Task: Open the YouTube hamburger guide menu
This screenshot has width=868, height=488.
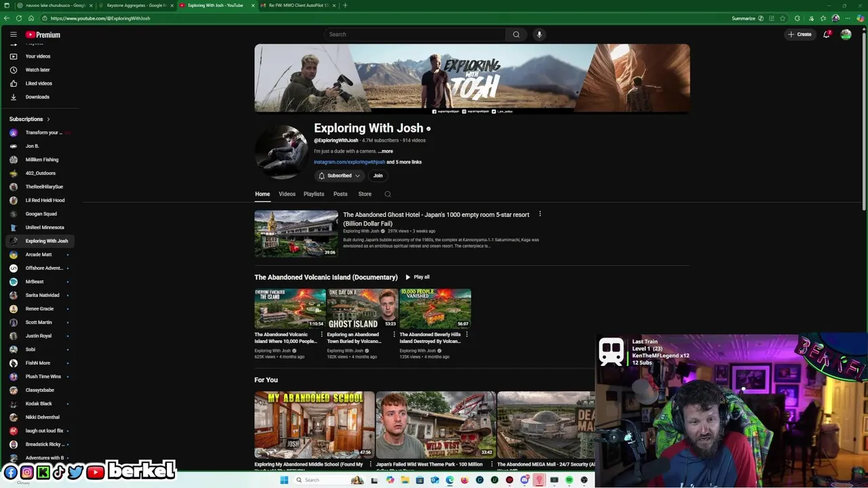Action: 13,35
